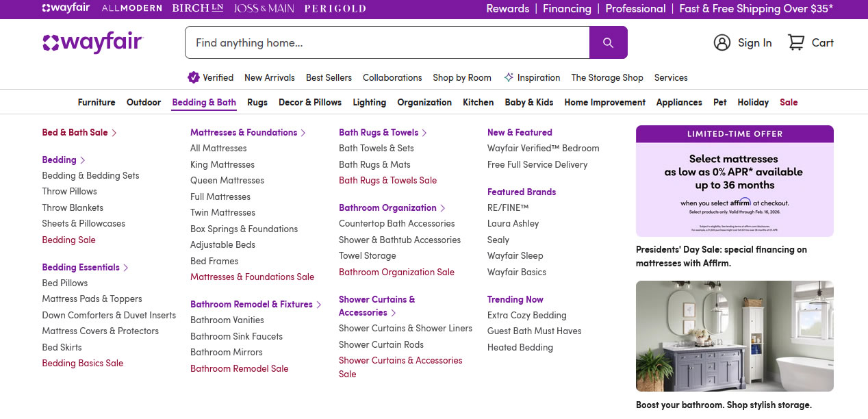This screenshot has width=868, height=419.
Task: Expand Bedding Essentials category chevron
Action: [126, 268]
